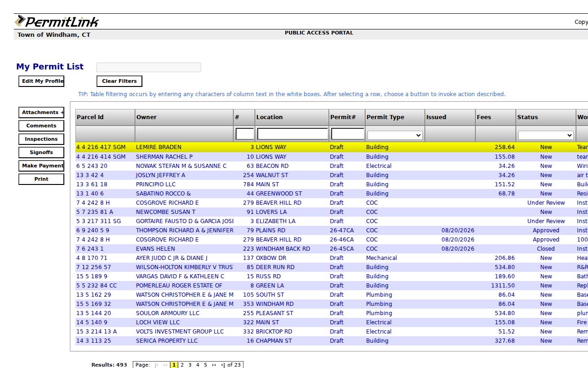Click the 137 OXBOW DR location cell

pos(271,258)
